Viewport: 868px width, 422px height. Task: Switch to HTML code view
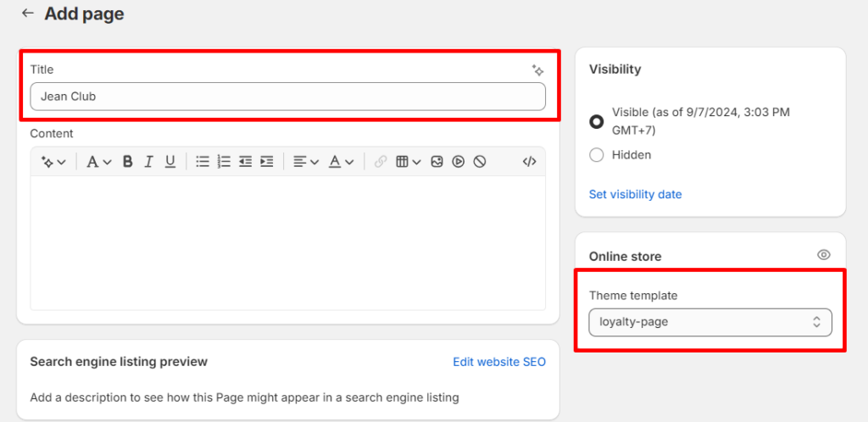(x=529, y=161)
